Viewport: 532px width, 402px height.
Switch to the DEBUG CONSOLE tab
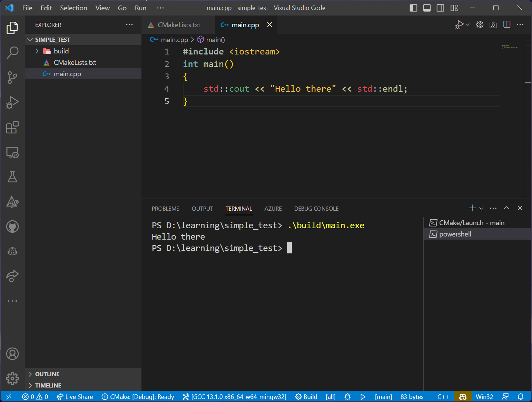click(316, 208)
